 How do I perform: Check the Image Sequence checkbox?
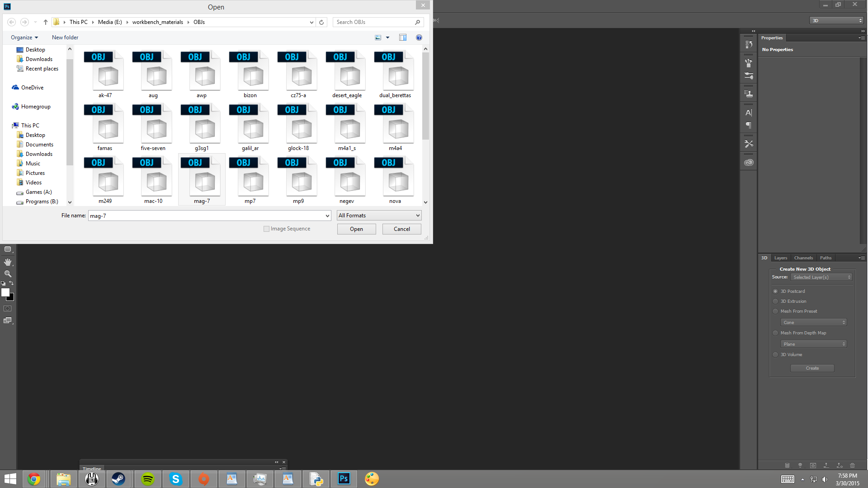(266, 229)
